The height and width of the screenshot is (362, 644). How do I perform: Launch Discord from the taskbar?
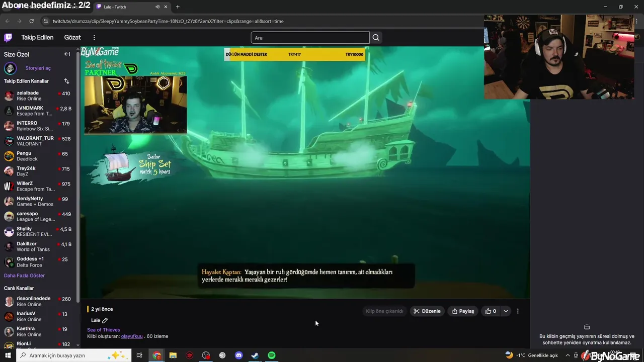(x=238, y=355)
